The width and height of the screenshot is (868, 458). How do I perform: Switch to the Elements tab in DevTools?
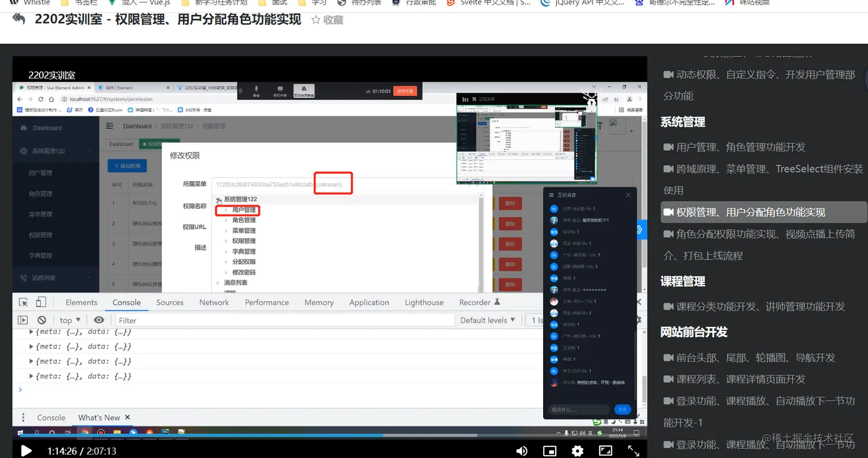click(x=82, y=302)
